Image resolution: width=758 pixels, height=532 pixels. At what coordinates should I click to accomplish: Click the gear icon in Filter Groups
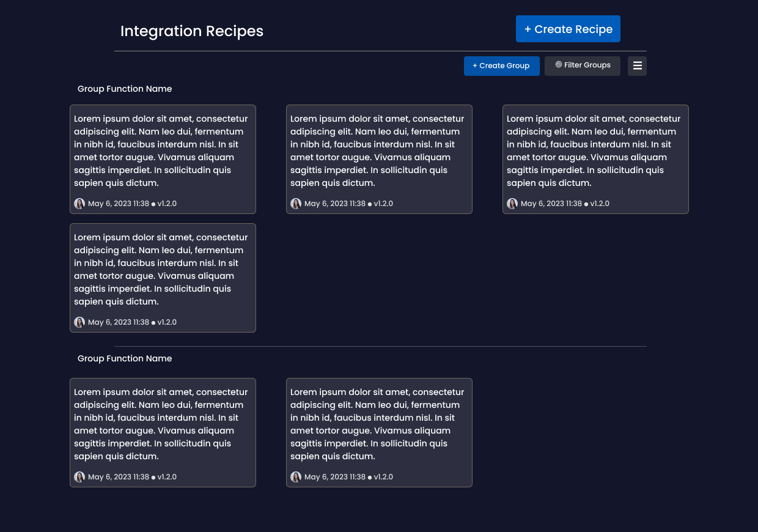coord(558,65)
